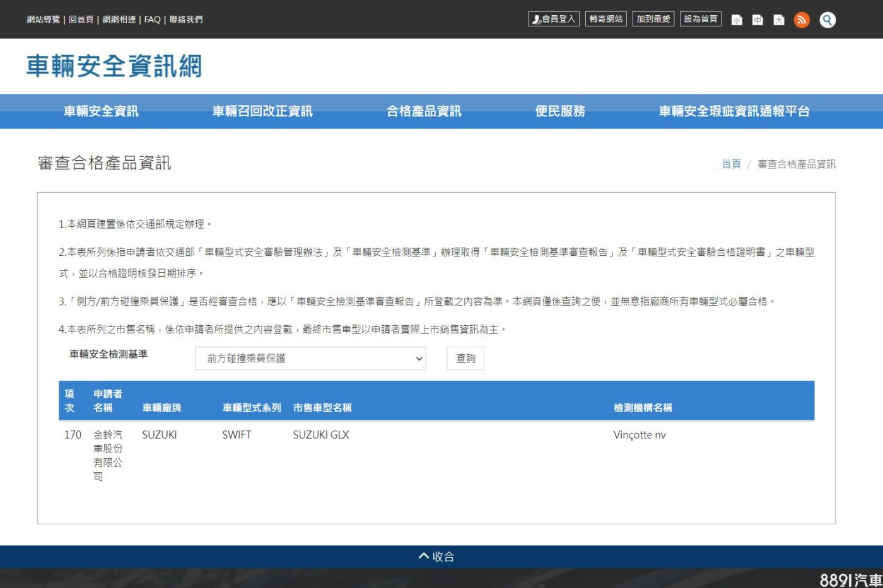Image resolution: width=883 pixels, height=588 pixels.
Task: Open the magnifier search icon
Action: [827, 20]
